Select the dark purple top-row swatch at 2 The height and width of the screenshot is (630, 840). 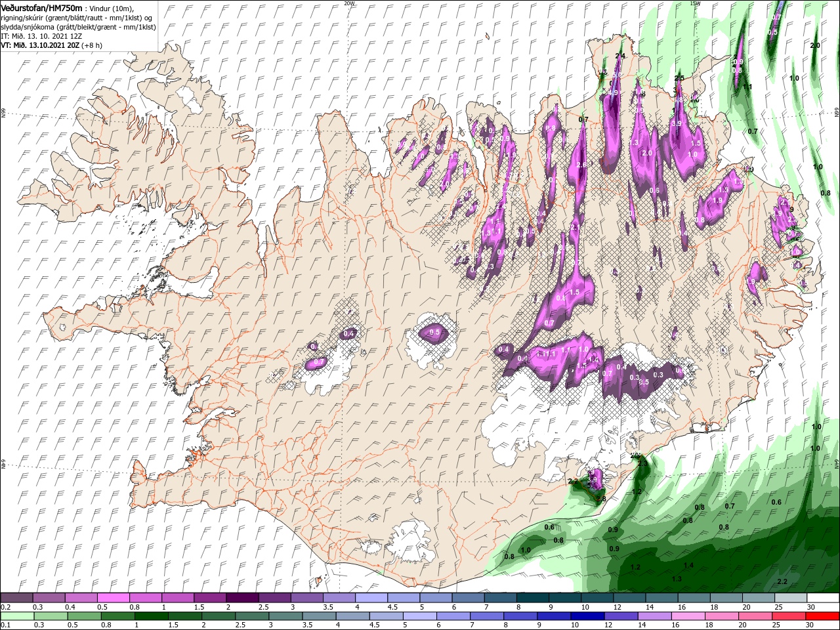tap(241, 598)
